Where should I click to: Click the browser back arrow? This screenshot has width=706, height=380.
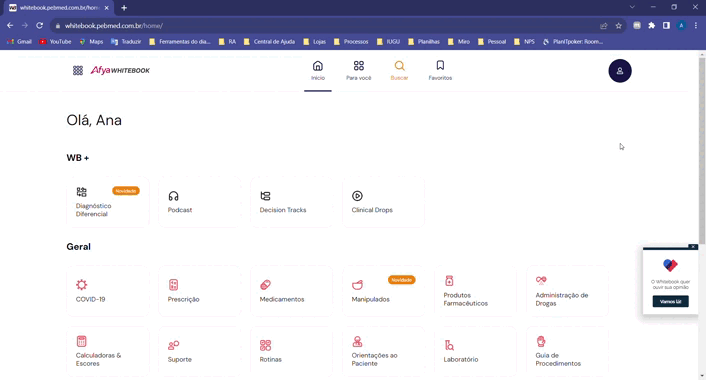[x=10, y=26]
